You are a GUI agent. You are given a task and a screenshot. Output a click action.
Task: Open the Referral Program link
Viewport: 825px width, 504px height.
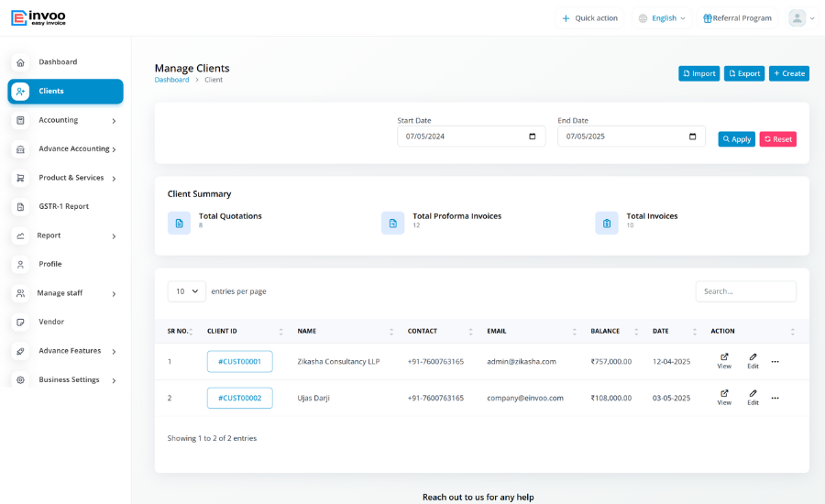(x=737, y=18)
